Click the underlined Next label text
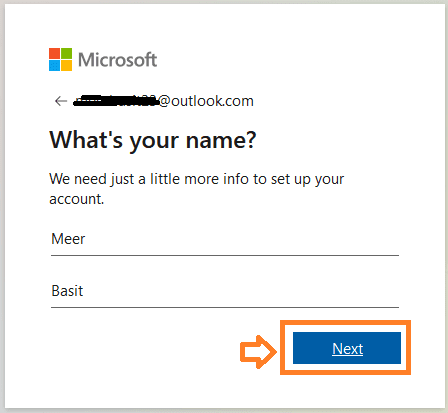The height and width of the screenshot is (413, 448). coord(347,349)
